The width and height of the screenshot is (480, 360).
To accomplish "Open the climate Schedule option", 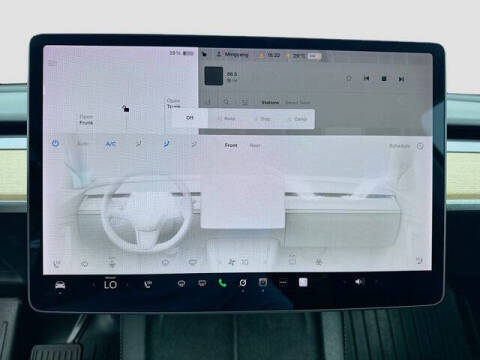I will [x=399, y=146].
